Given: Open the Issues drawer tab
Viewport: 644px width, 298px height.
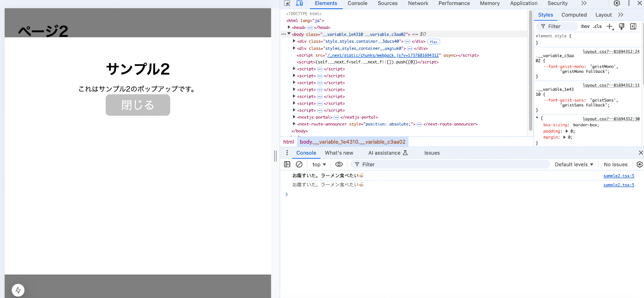Looking at the screenshot, I should (432, 153).
